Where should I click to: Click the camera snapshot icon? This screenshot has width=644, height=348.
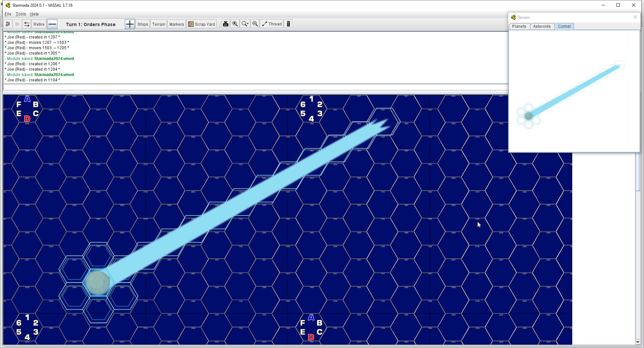click(x=226, y=24)
